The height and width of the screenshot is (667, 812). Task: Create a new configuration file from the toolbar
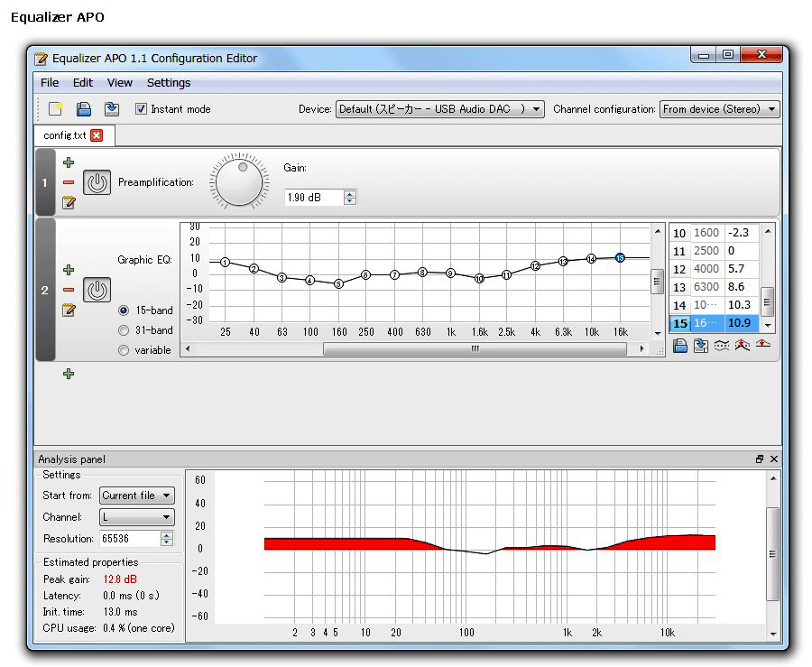55,108
